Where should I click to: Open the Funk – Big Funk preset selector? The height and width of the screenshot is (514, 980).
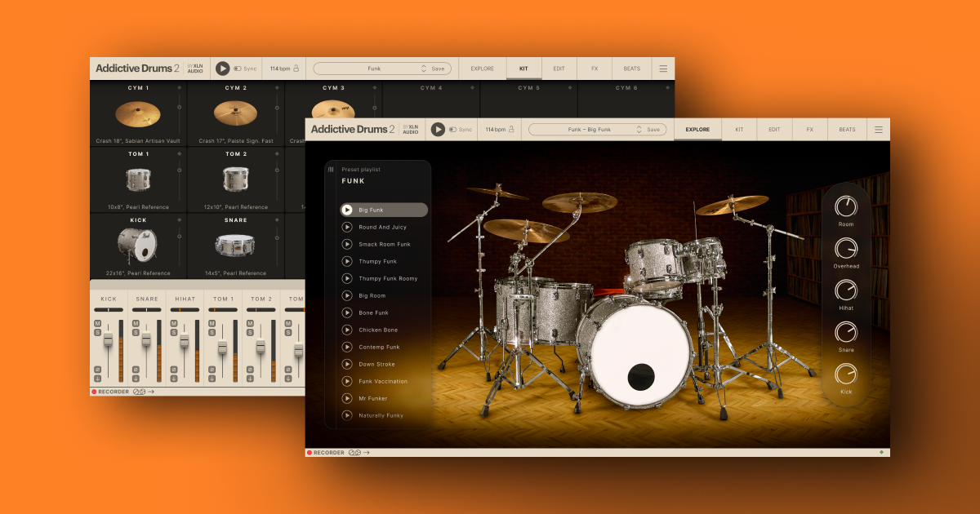pyautogui.click(x=597, y=129)
